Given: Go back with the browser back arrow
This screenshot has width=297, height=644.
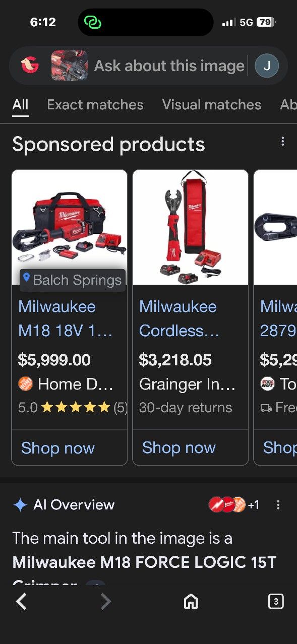Looking at the screenshot, I should pyautogui.click(x=21, y=601).
